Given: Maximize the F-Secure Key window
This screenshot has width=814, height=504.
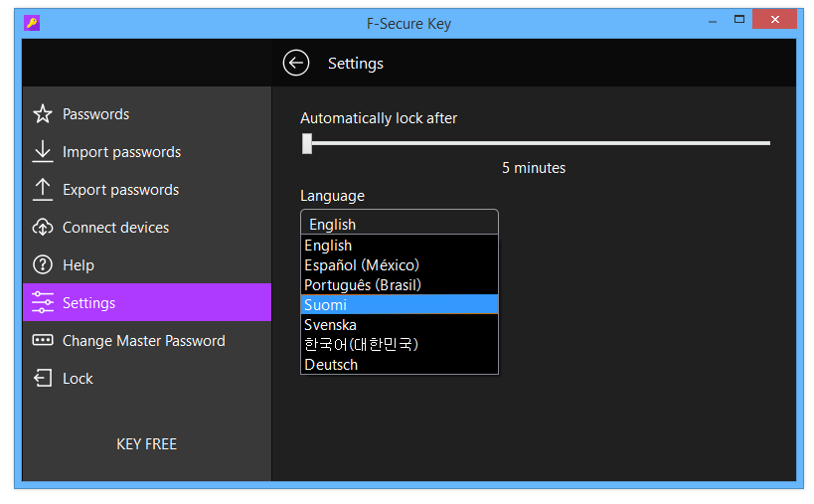Looking at the screenshot, I should pos(739,20).
